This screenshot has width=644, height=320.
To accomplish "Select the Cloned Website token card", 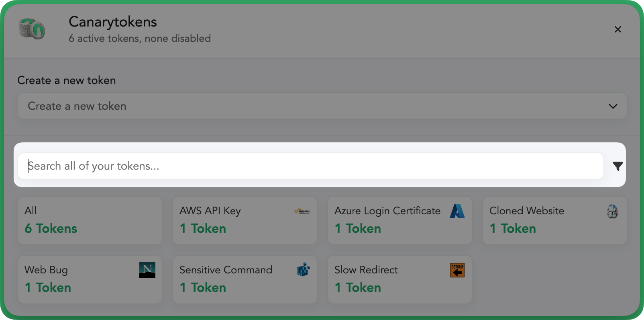I will (555, 220).
